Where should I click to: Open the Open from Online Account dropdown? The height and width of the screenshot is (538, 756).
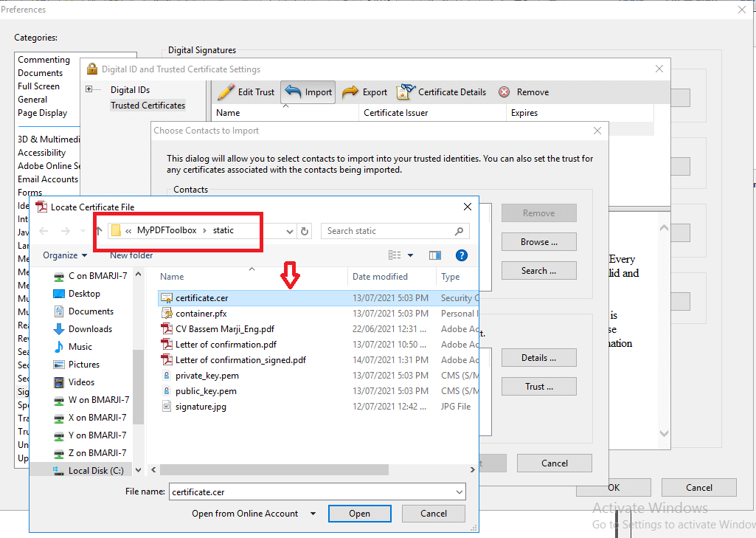313,513
